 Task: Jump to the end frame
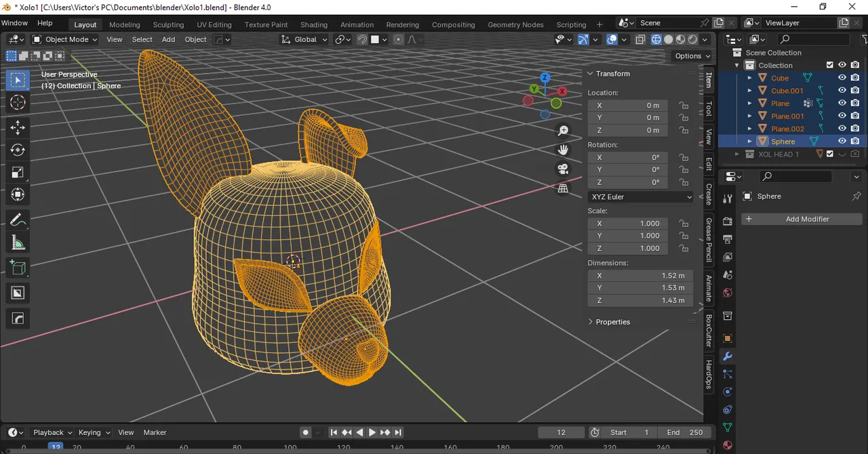398,432
